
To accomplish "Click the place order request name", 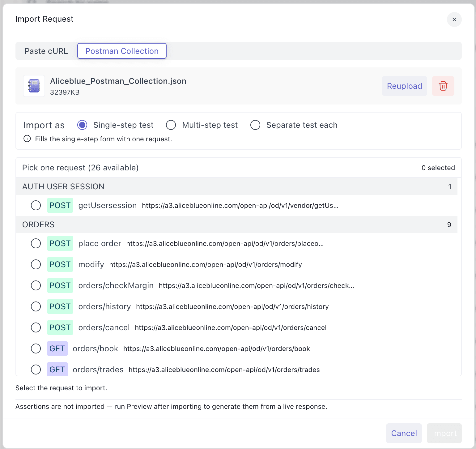I will pos(100,243).
